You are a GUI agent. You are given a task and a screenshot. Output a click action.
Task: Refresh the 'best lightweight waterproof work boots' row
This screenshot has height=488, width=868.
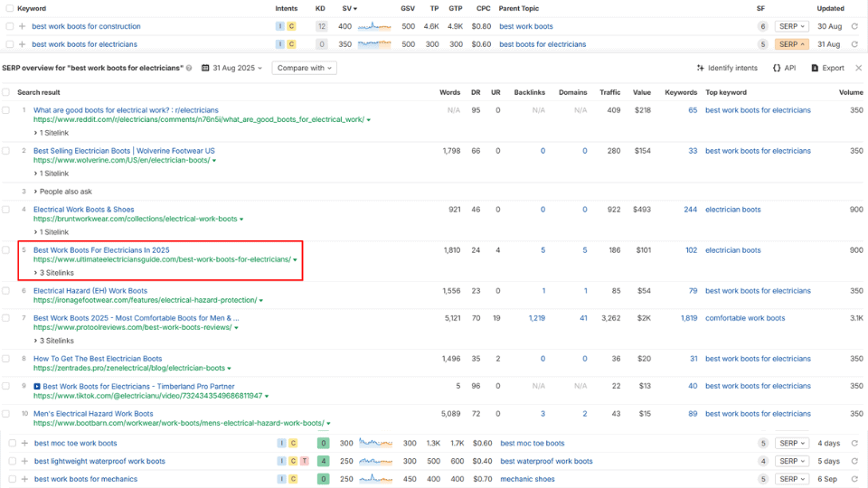click(855, 461)
